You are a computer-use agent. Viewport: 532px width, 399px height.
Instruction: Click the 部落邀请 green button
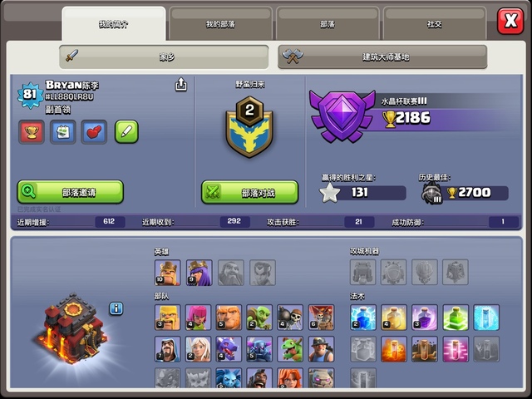pos(70,192)
